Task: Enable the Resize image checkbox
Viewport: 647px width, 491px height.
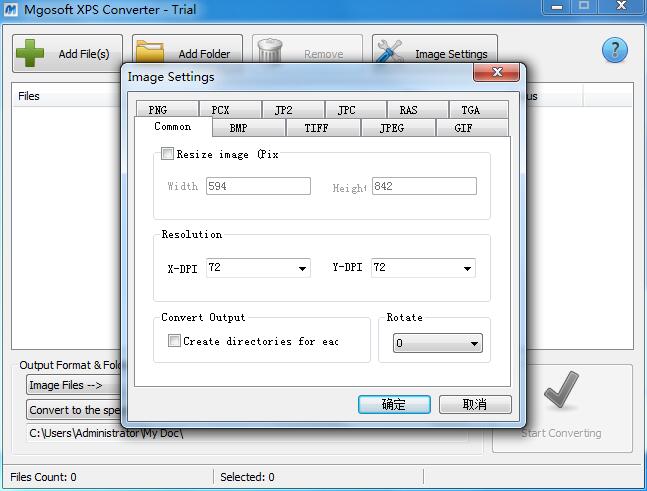Action: (x=167, y=154)
